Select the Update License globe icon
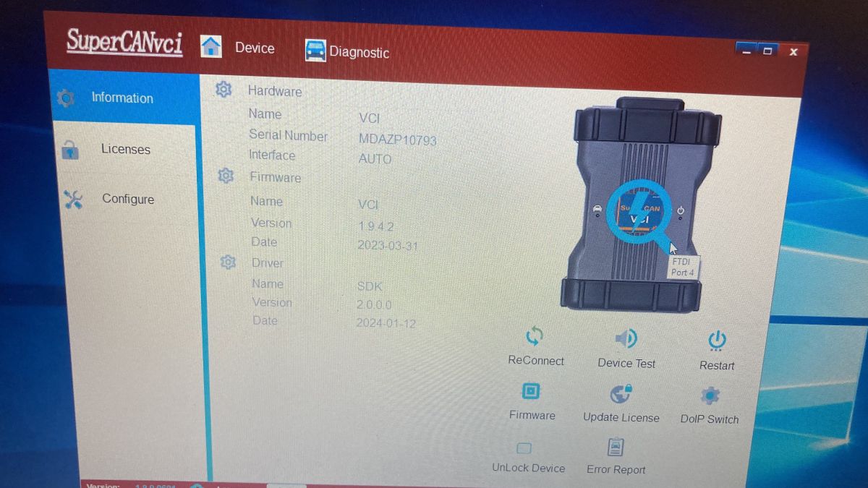 click(621, 394)
